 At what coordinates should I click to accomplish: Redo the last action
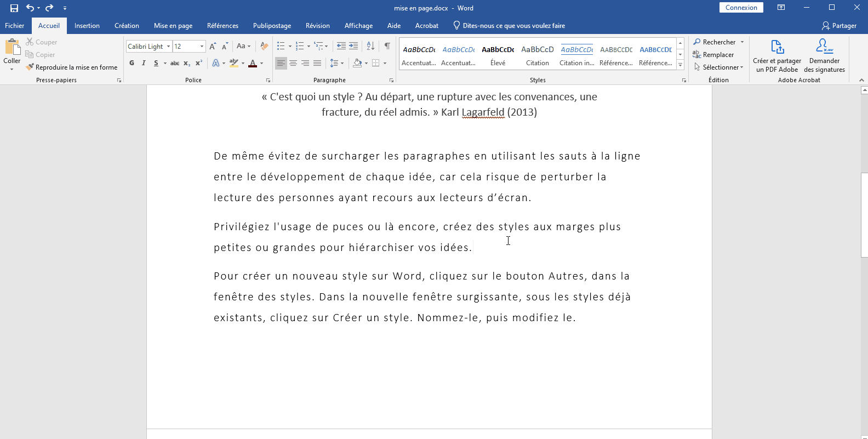point(49,8)
